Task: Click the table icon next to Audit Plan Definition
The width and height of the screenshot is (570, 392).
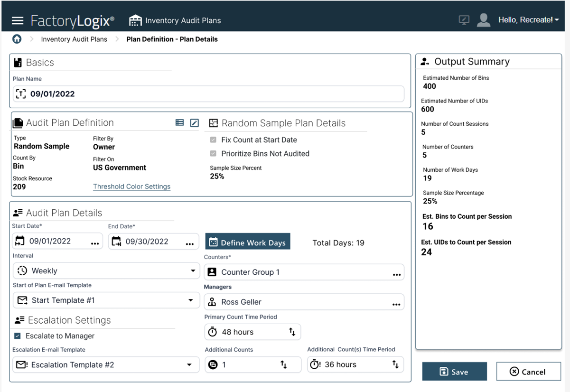Action: [179, 122]
